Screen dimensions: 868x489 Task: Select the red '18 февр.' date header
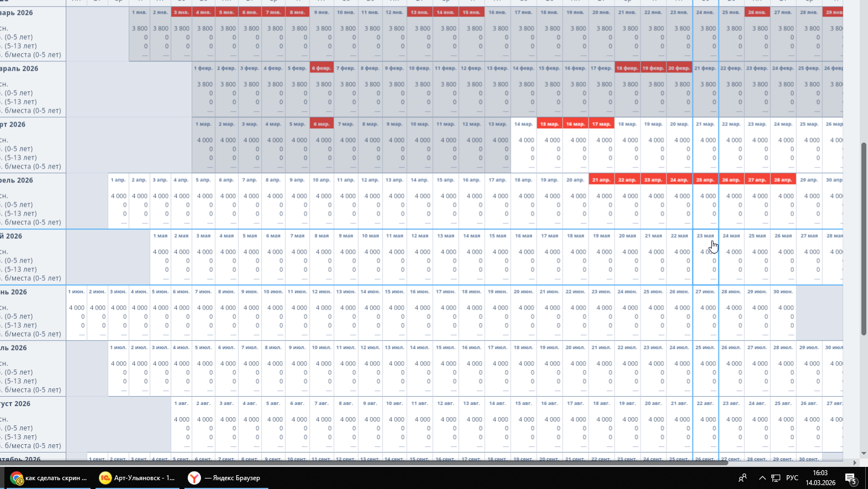[627, 68]
